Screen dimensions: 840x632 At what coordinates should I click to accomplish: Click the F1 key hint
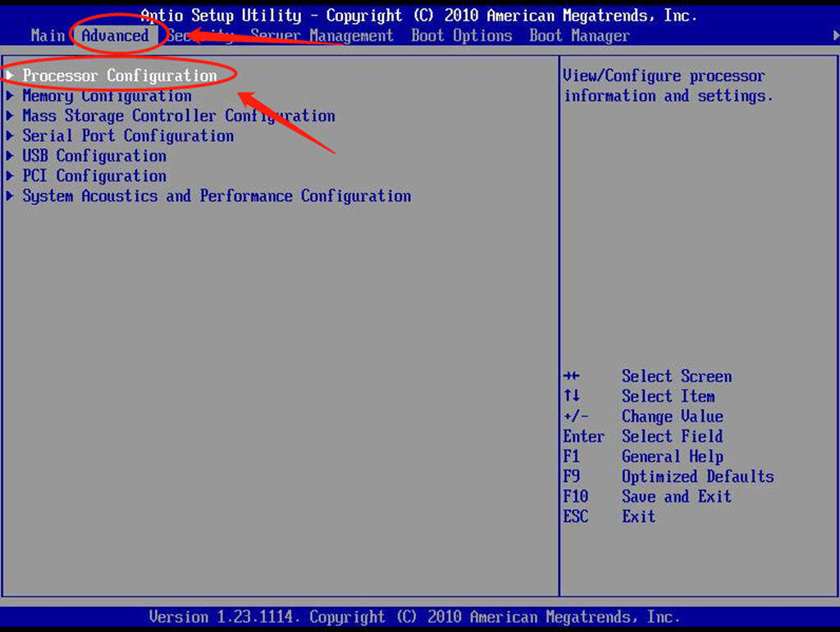[571, 456]
